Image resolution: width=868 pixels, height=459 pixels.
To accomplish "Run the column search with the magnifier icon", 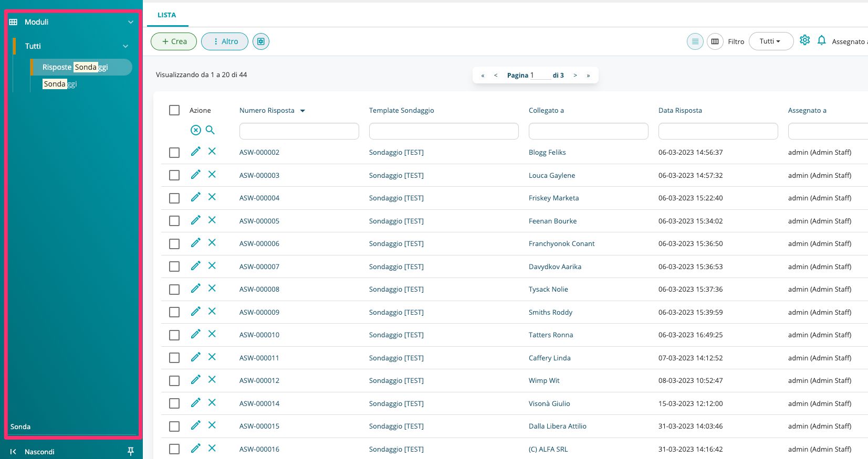I will click(210, 130).
